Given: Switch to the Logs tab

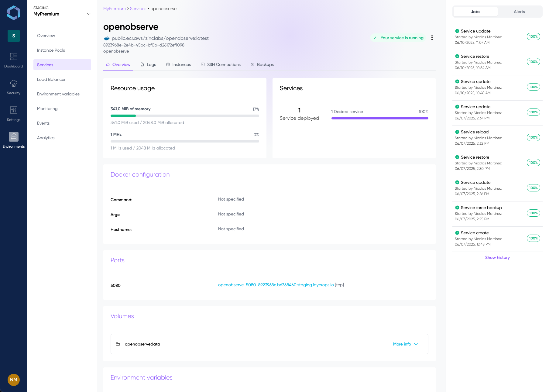Looking at the screenshot, I should coord(148,64).
